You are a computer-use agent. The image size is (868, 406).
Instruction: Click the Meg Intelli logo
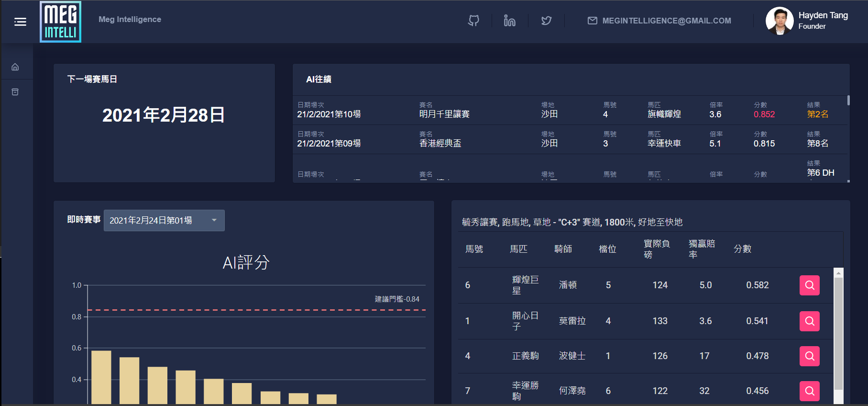(x=60, y=22)
